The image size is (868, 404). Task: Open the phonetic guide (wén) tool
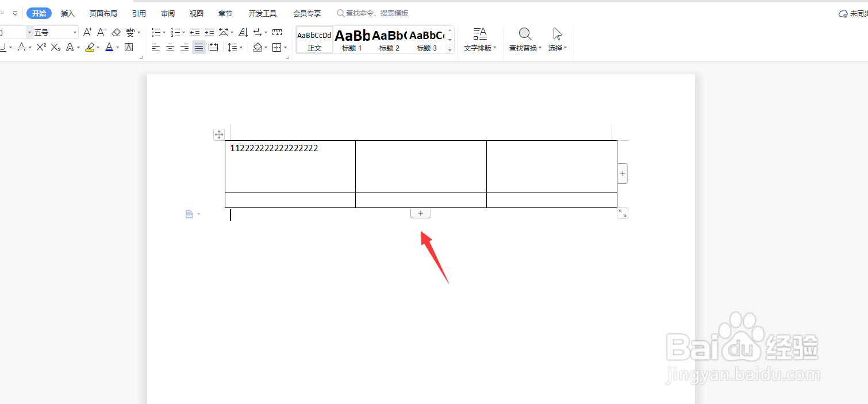[x=130, y=32]
